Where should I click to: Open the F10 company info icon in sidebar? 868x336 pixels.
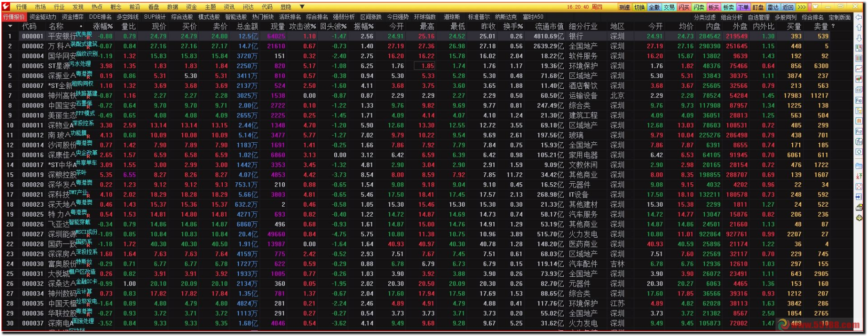click(859, 100)
